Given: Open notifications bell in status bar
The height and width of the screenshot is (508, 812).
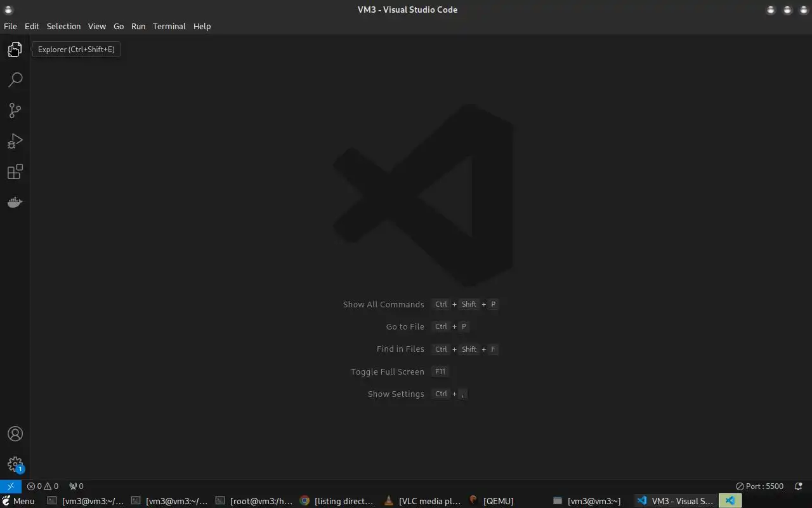Looking at the screenshot, I should coord(798,486).
